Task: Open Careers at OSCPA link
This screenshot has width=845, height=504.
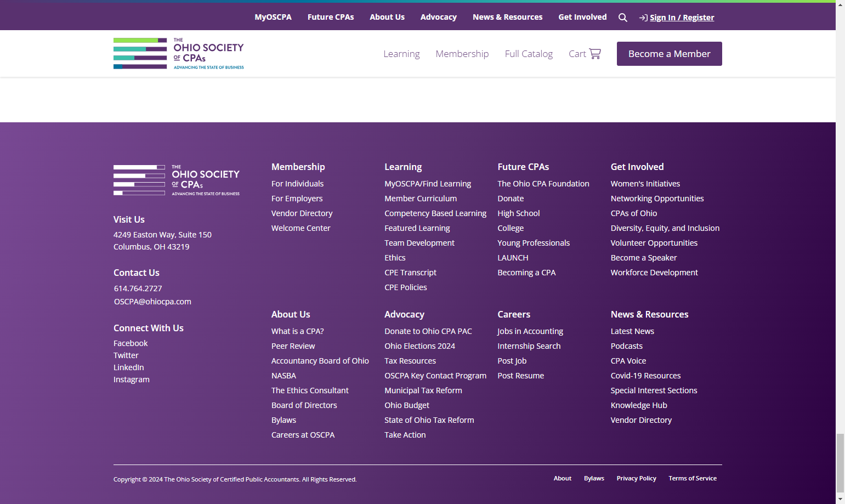Action: coord(303,435)
